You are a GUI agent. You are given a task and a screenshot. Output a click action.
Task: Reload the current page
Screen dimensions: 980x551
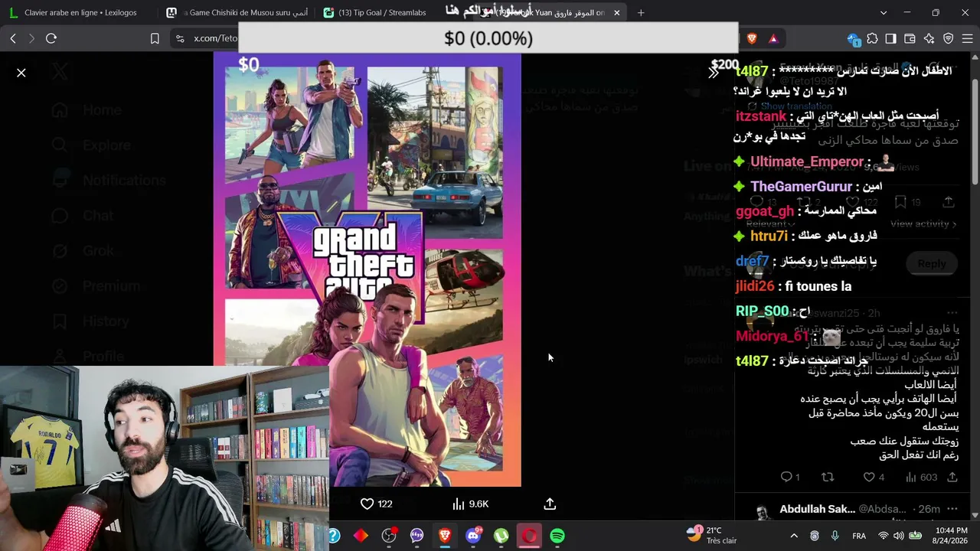[x=51, y=38]
